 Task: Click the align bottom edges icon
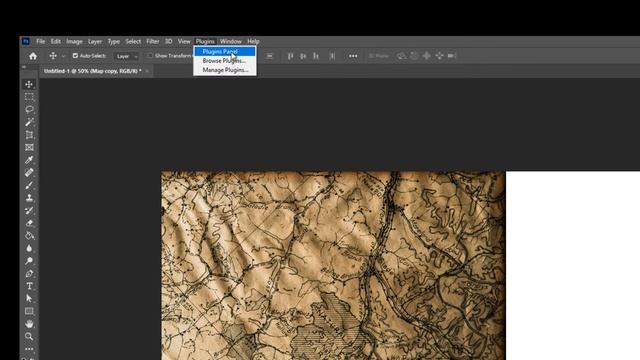pyautogui.click(x=316, y=56)
